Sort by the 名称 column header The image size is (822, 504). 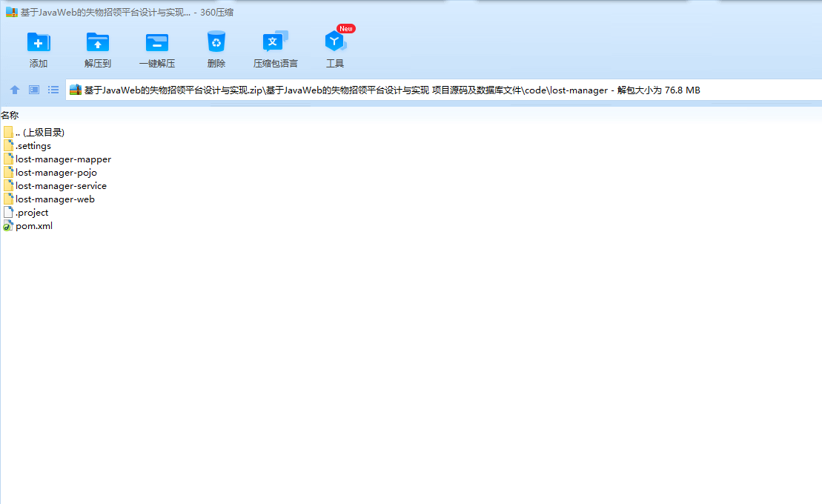click(10, 115)
